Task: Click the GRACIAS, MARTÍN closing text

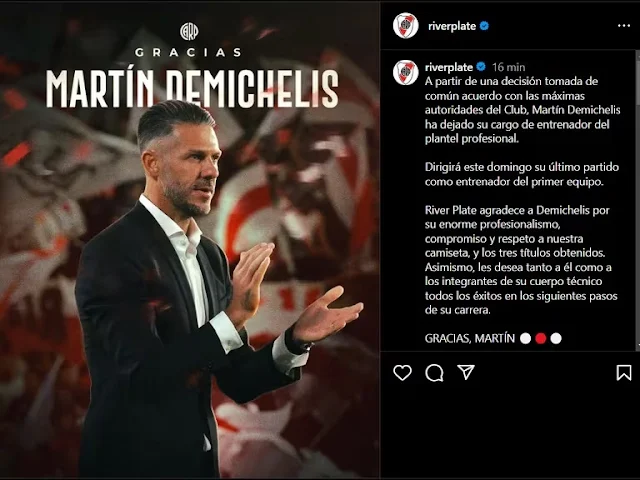Action: click(469, 338)
